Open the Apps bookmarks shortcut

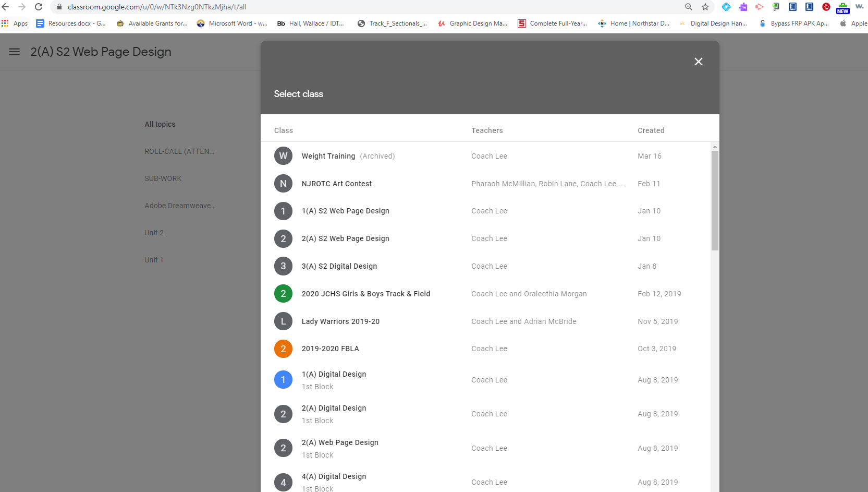[x=15, y=23]
